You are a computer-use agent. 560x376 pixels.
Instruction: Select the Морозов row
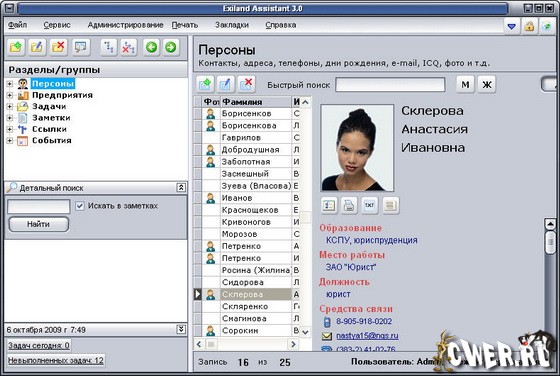(247, 234)
